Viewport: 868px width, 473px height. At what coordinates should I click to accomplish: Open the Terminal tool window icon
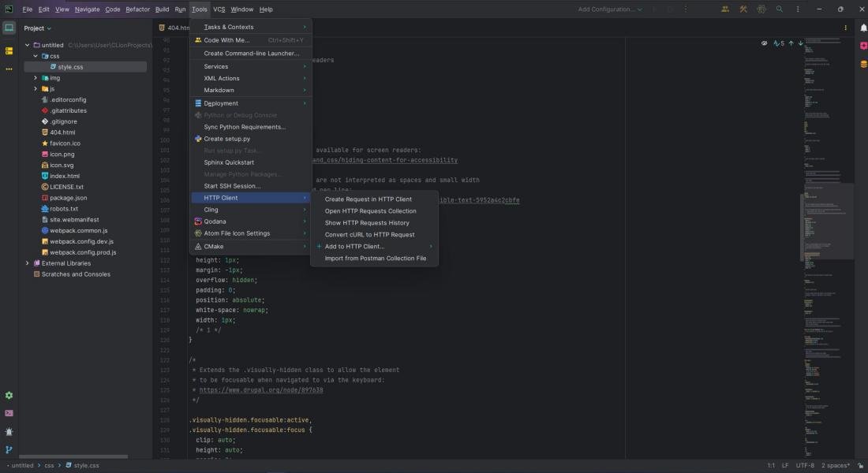[x=9, y=413]
